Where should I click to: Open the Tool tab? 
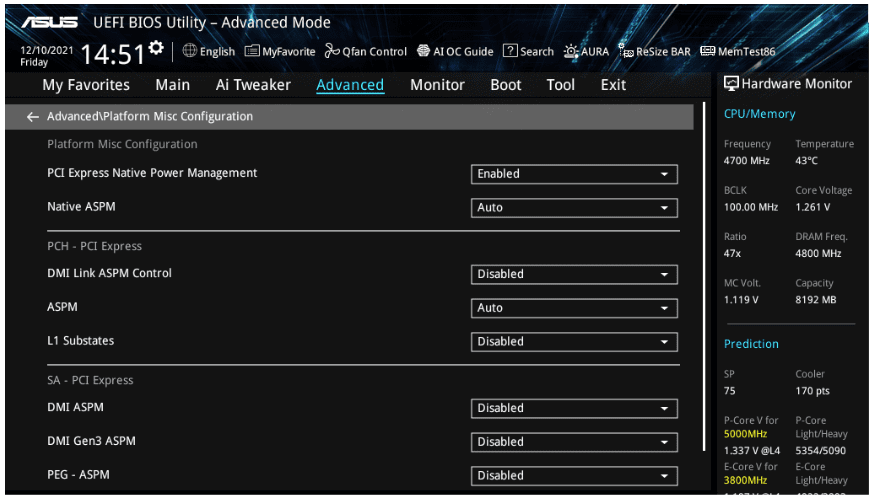pyautogui.click(x=560, y=85)
